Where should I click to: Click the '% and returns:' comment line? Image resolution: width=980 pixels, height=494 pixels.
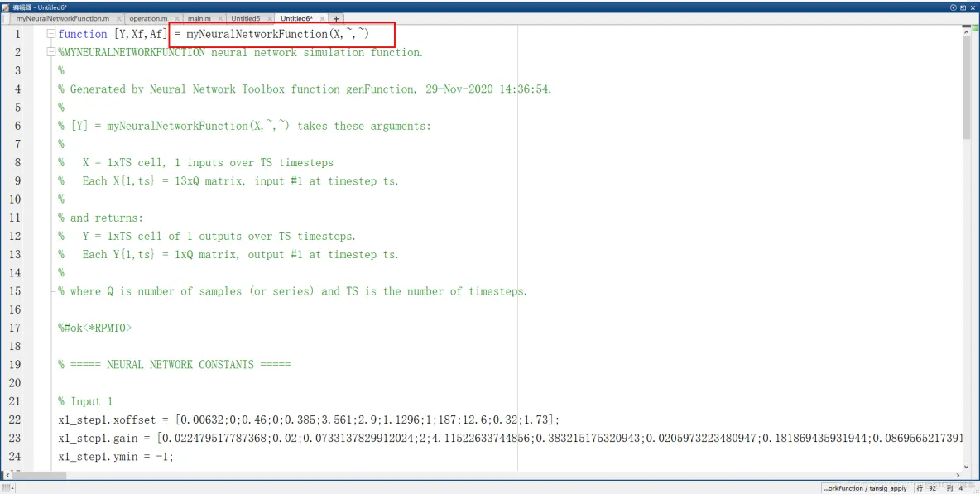101,218
